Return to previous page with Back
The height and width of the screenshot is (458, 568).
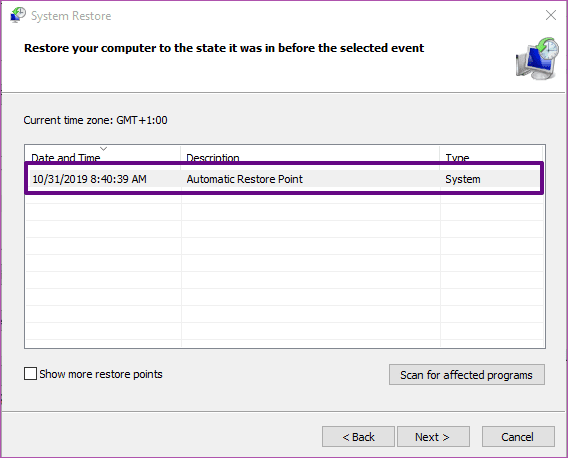click(358, 437)
